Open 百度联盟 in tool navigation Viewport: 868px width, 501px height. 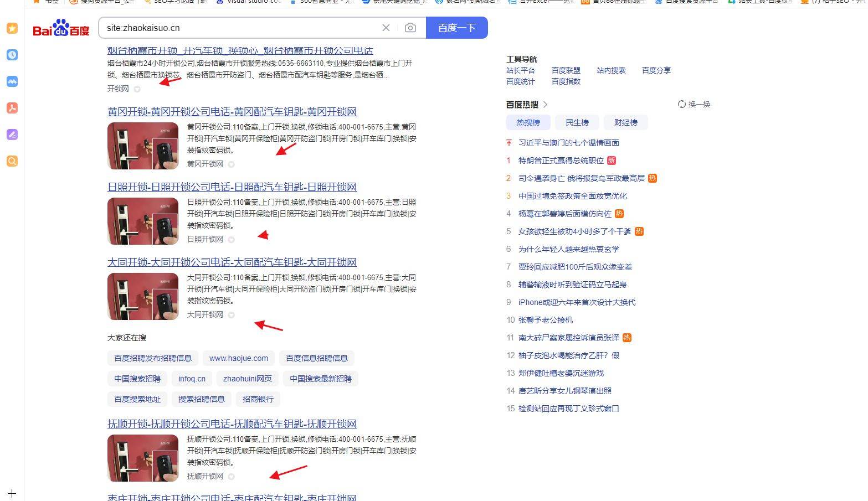pyautogui.click(x=566, y=70)
